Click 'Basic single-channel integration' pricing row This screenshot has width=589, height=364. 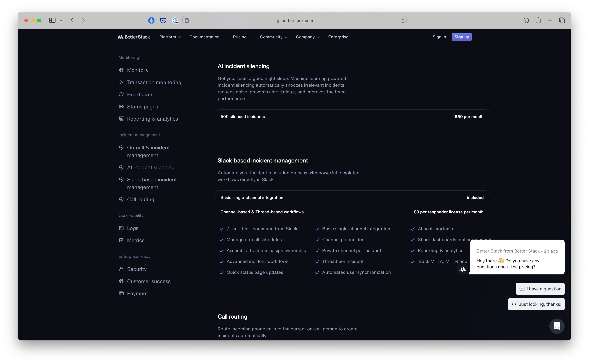(352, 197)
